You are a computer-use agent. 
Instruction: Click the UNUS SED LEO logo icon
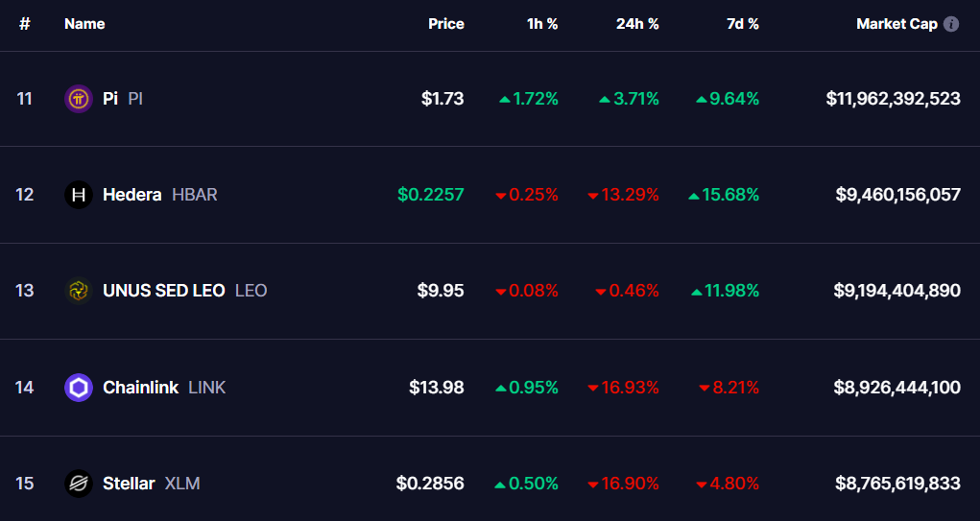coord(78,291)
